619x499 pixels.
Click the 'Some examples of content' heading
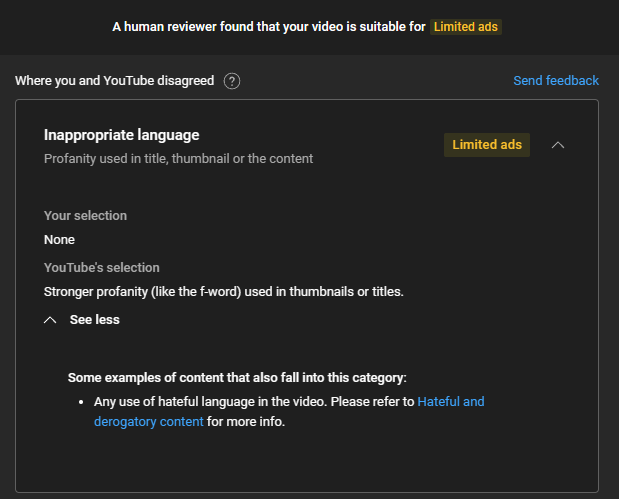pyautogui.click(x=237, y=378)
